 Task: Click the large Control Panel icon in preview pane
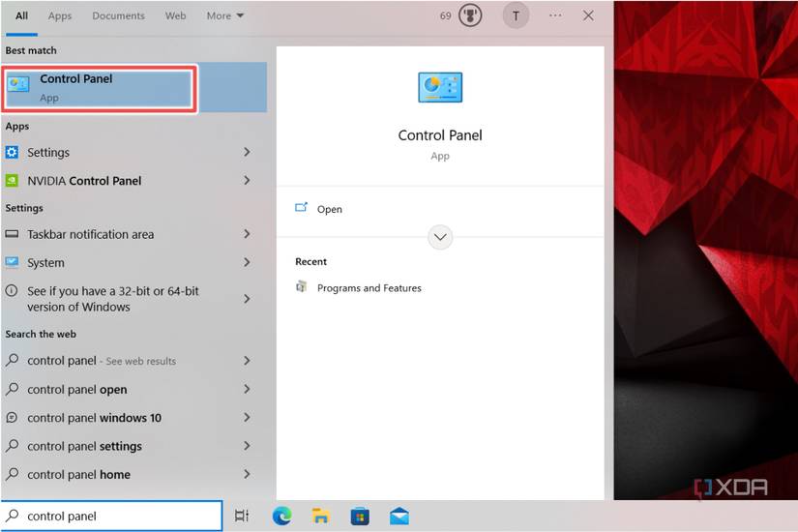440,87
